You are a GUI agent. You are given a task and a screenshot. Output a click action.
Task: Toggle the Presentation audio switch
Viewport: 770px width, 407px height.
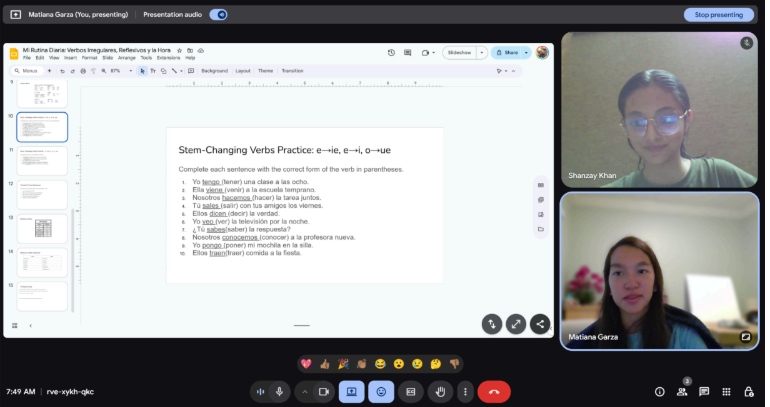pos(218,15)
